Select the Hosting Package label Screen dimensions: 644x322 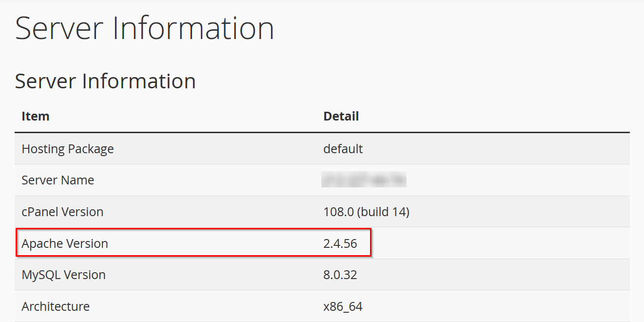point(68,149)
